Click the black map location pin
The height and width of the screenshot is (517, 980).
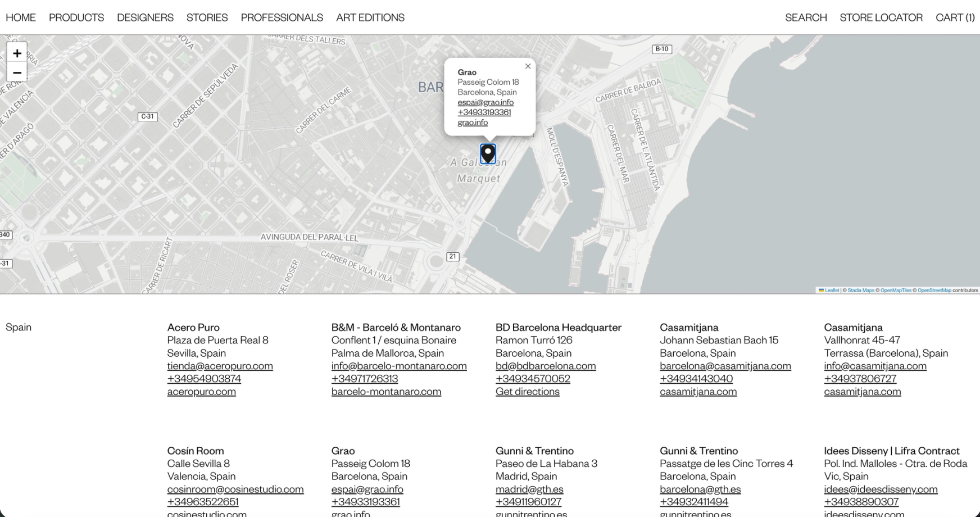[488, 153]
